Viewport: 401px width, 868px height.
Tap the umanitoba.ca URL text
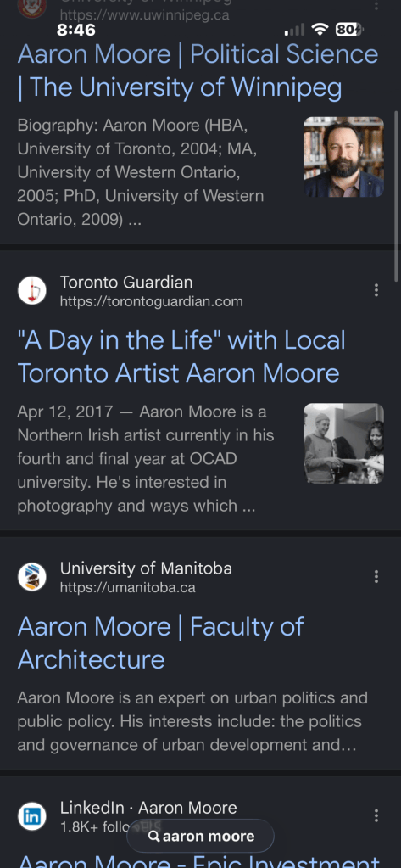click(127, 588)
